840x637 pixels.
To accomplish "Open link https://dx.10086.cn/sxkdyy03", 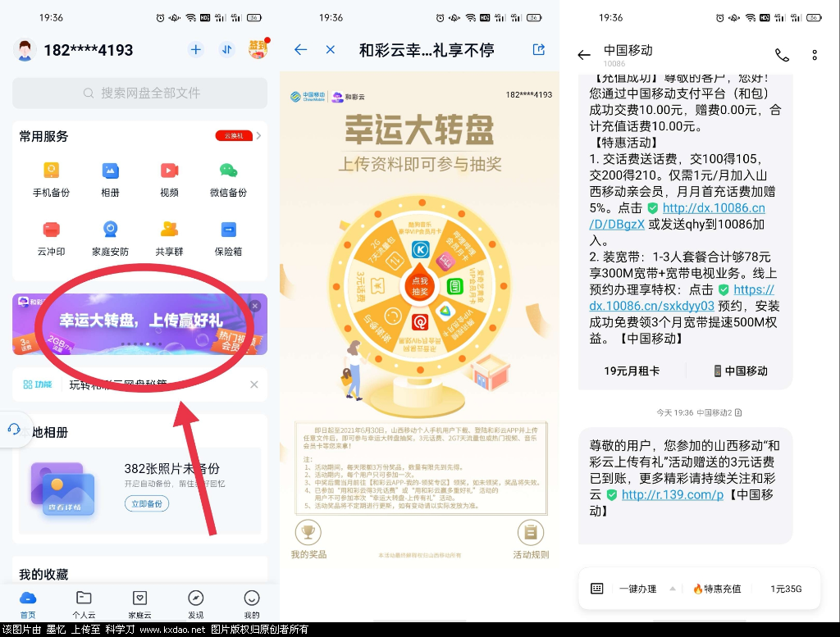I will 682,298.
